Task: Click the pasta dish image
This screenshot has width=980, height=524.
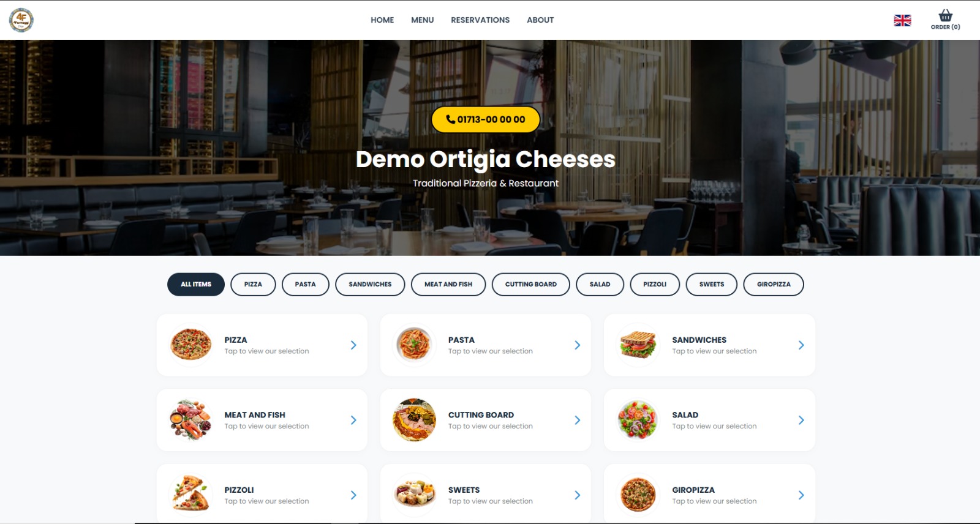Action: click(415, 345)
